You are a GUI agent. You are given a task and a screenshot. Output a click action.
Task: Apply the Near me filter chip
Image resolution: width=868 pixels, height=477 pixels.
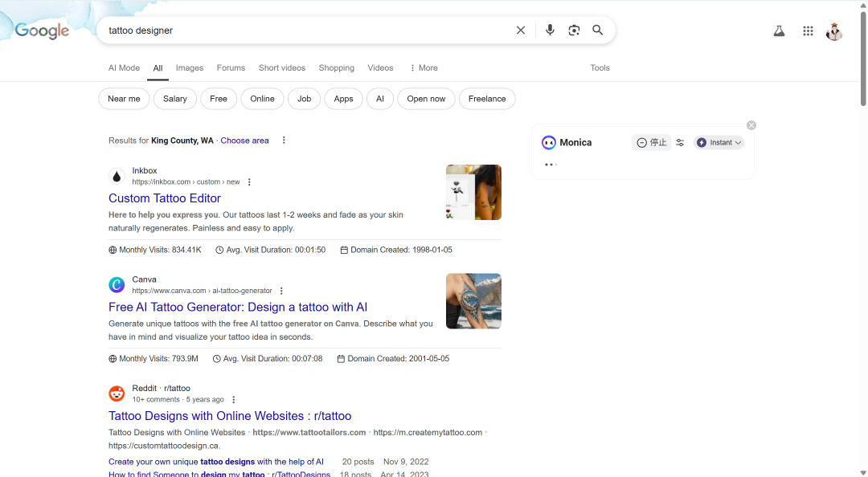124,99
